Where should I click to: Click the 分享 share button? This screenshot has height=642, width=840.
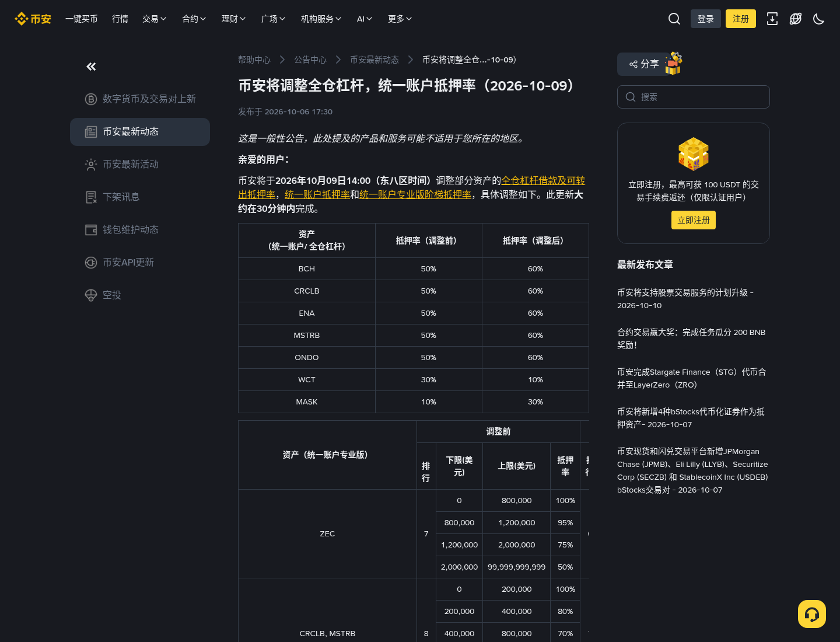click(644, 64)
